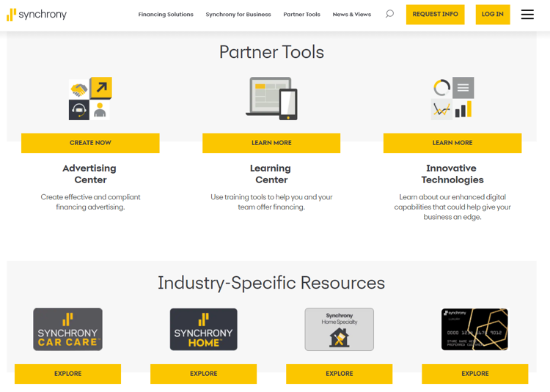Open the Synchrony for Business menu
550x392 pixels.
point(238,15)
